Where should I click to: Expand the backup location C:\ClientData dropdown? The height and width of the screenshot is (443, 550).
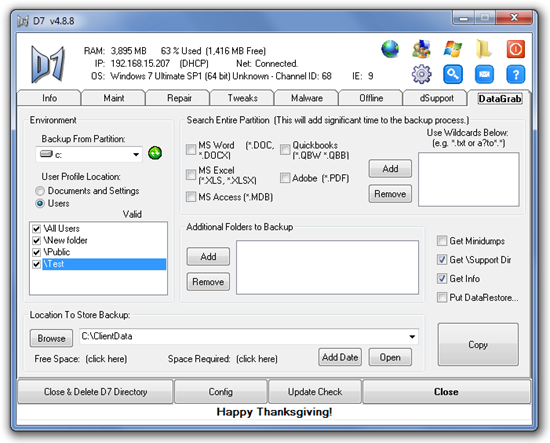tap(412, 337)
